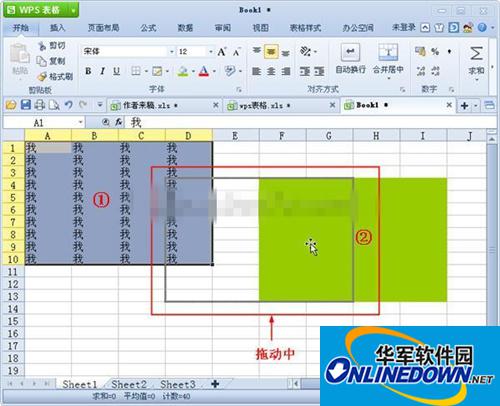Click the help question mark icon
500x406 pixels.
[x=482, y=28]
